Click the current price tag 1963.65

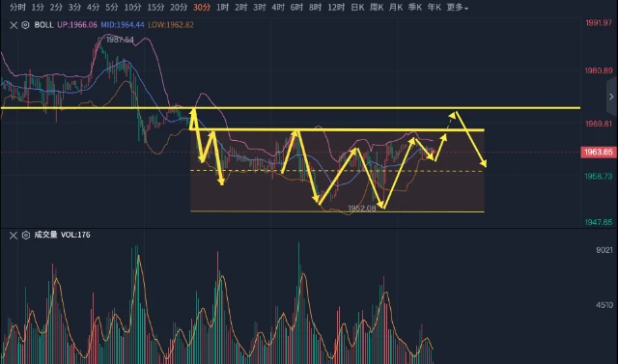coord(599,152)
